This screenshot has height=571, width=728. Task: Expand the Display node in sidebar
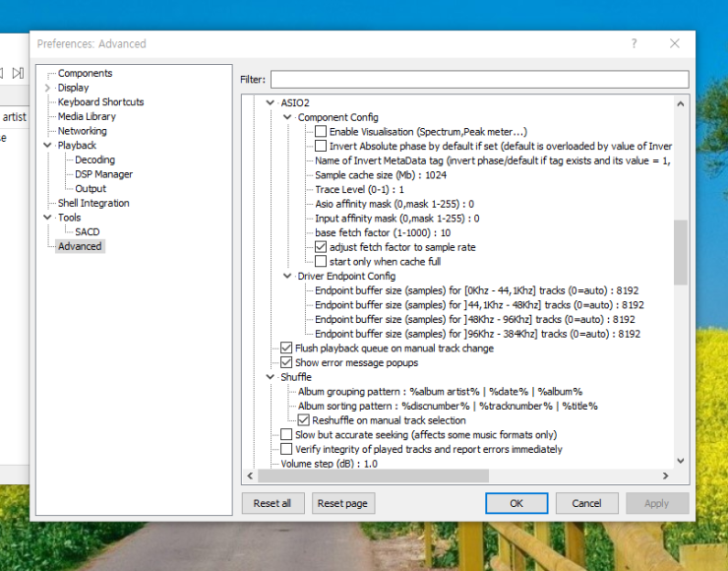(x=47, y=88)
